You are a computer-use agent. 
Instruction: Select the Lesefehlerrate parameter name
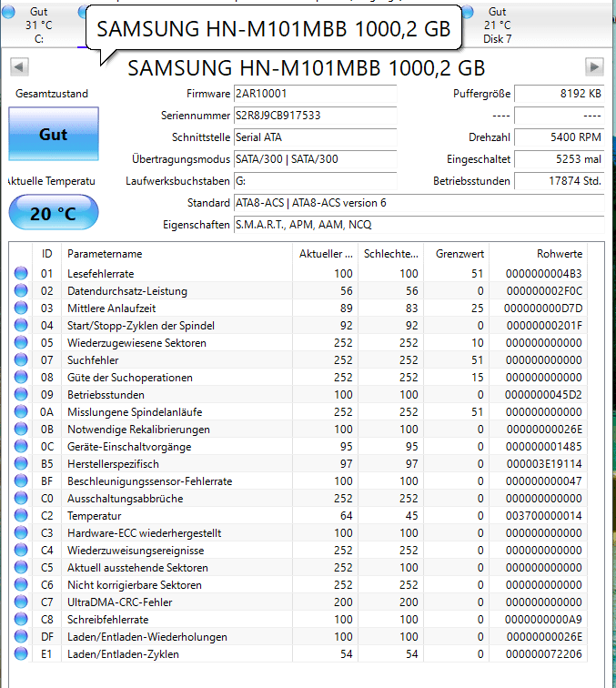(100, 274)
